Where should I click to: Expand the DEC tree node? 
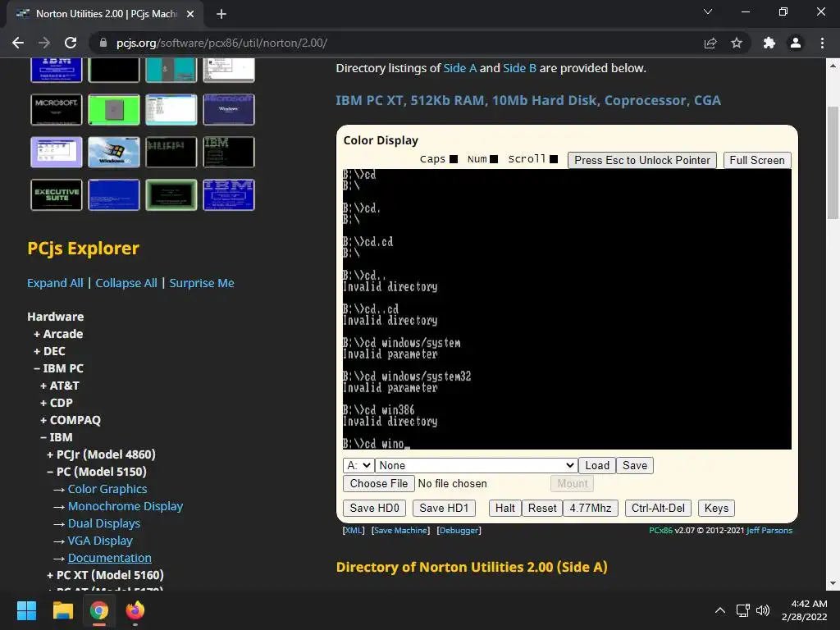(x=49, y=351)
